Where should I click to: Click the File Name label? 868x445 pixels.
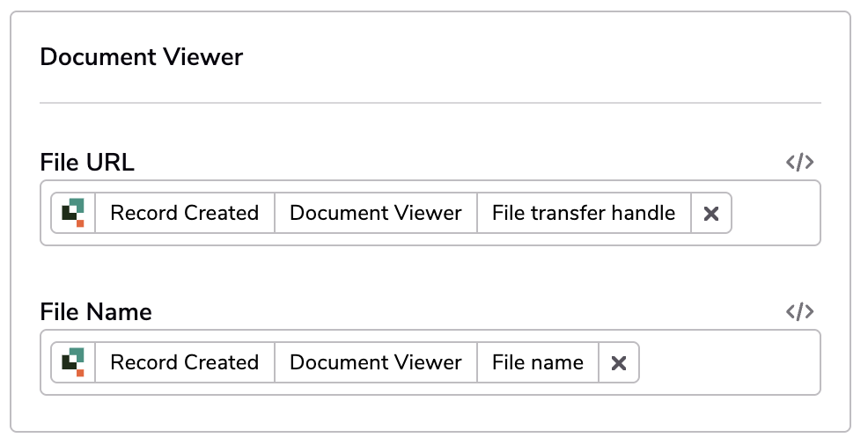point(96,312)
